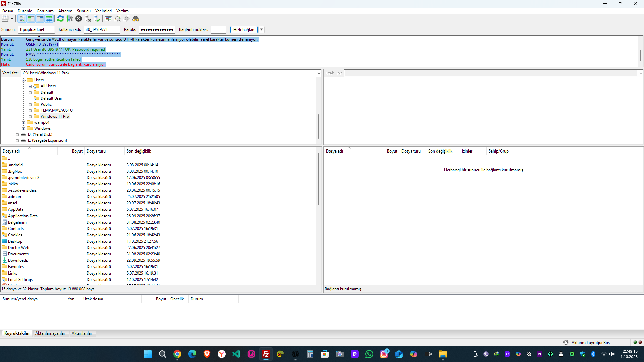Viewport: 644px width, 362px height.
Task: Click the Hızlı bağlan button
Action: point(244,29)
